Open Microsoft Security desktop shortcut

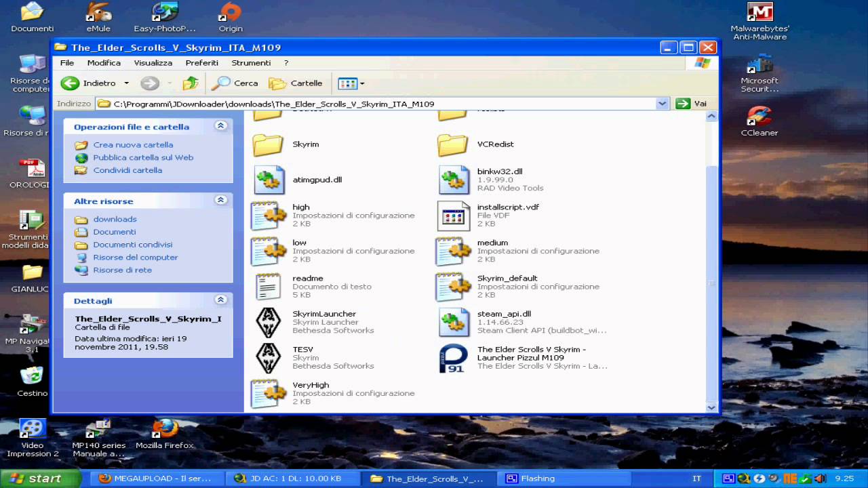tap(759, 73)
